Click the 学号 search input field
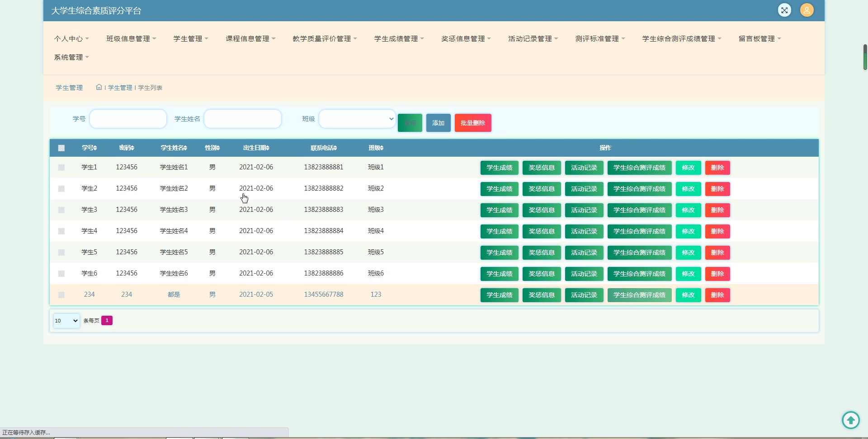The width and height of the screenshot is (868, 439). click(x=128, y=119)
